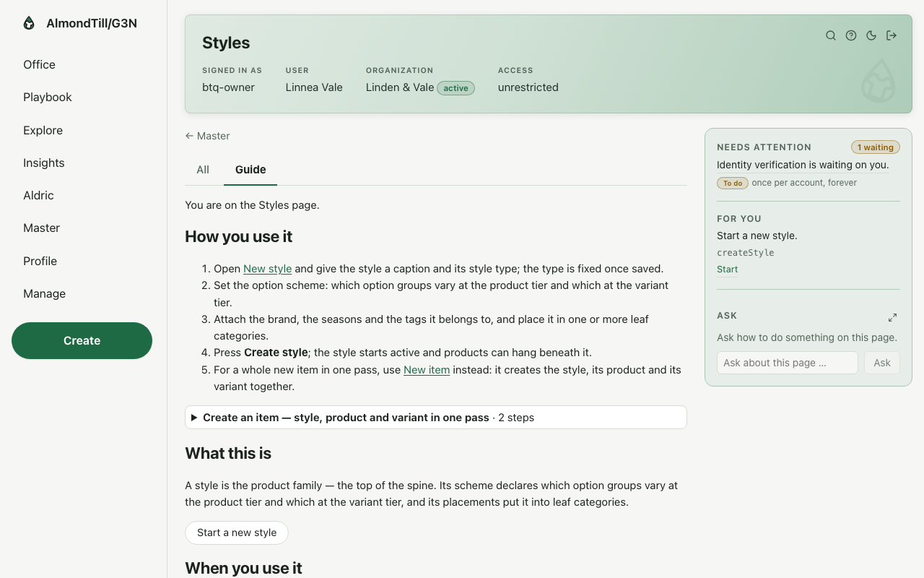924x578 pixels.
Task: Click the green Create button
Action: click(82, 340)
